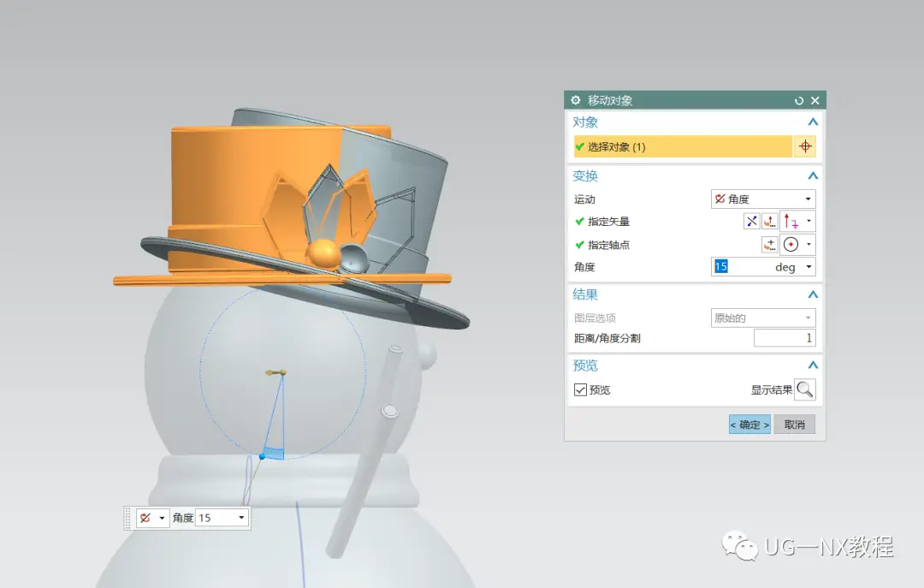
Task: Collapse the 结果 section
Action: [x=813, y=294]
